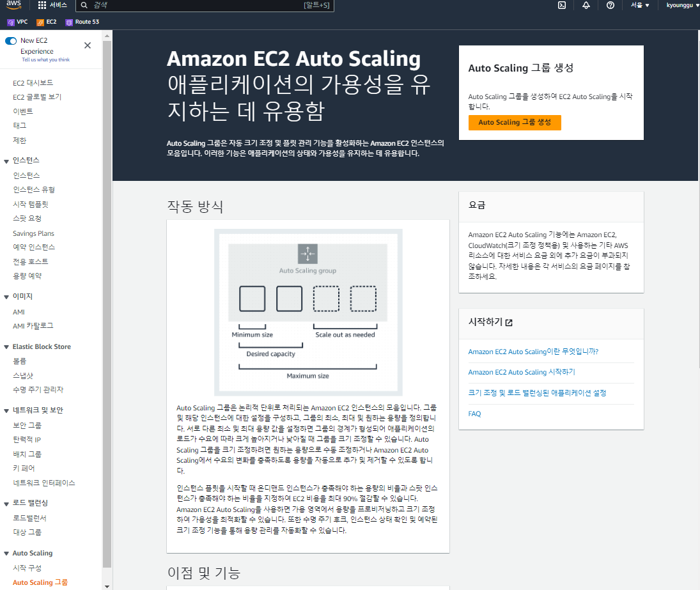Close the New EC2 Experience panel
The width and height of the screenshot is (700, 590).
(88, 45)
